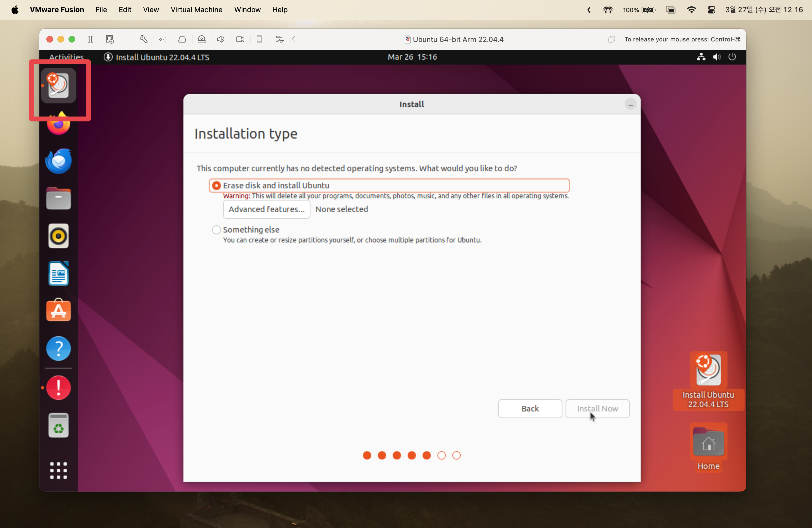
Task: Open the Trash icon in dock
Action: click(58, 425)
